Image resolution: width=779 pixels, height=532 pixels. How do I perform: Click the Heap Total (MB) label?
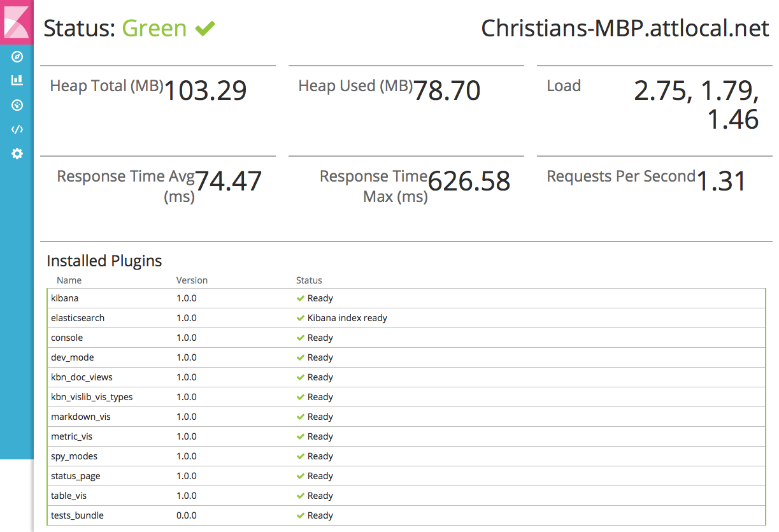tap(107, 86)
